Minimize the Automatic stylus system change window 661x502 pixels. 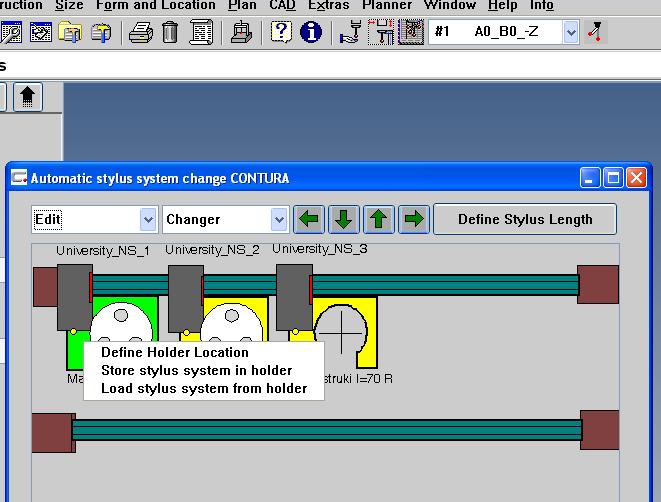(589, 177)
